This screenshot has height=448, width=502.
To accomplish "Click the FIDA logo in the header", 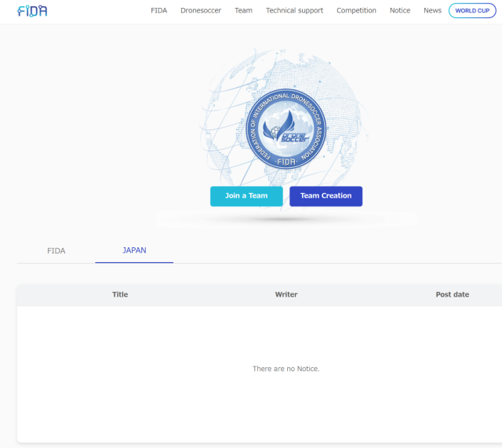I will tap(32, 11).
